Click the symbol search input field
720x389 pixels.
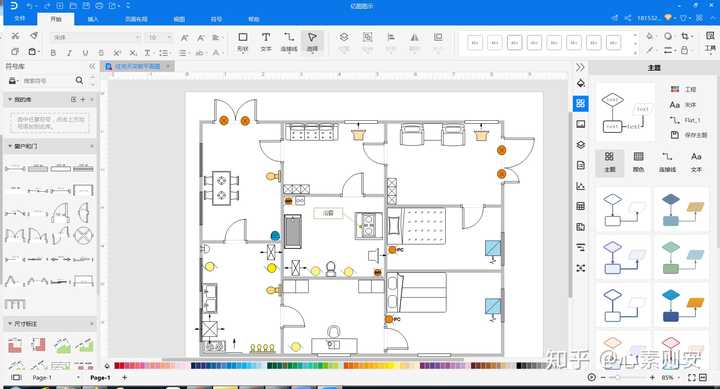[47, 81]
